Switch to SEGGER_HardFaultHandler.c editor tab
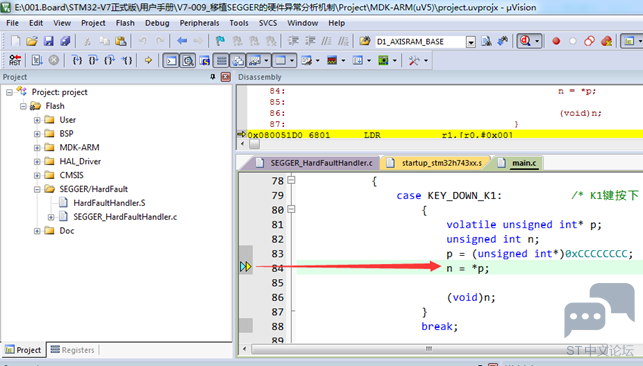643x366 pixels. coord(314,163)
